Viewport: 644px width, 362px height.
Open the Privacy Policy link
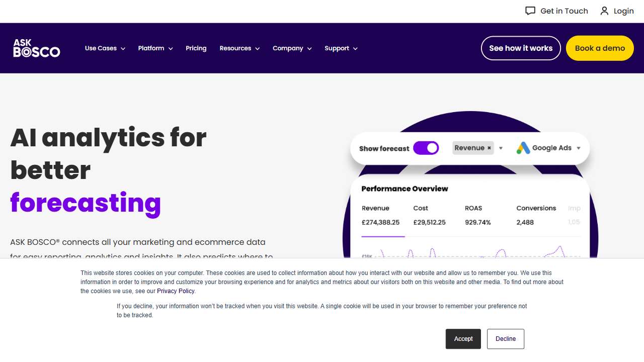click(176, 291)
